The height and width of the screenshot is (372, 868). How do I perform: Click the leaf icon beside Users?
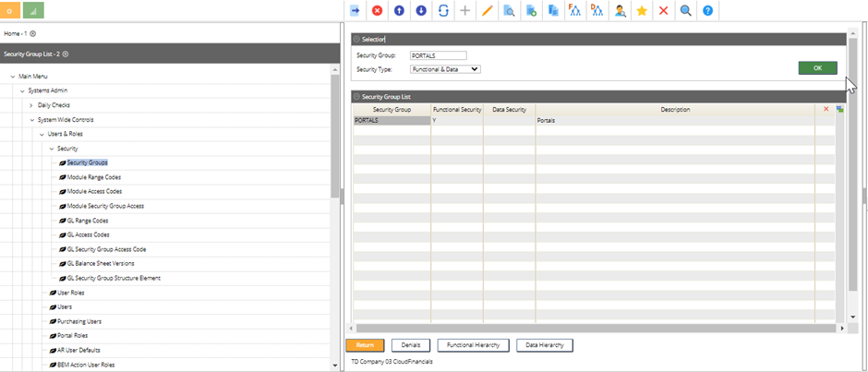pos(53,306)
